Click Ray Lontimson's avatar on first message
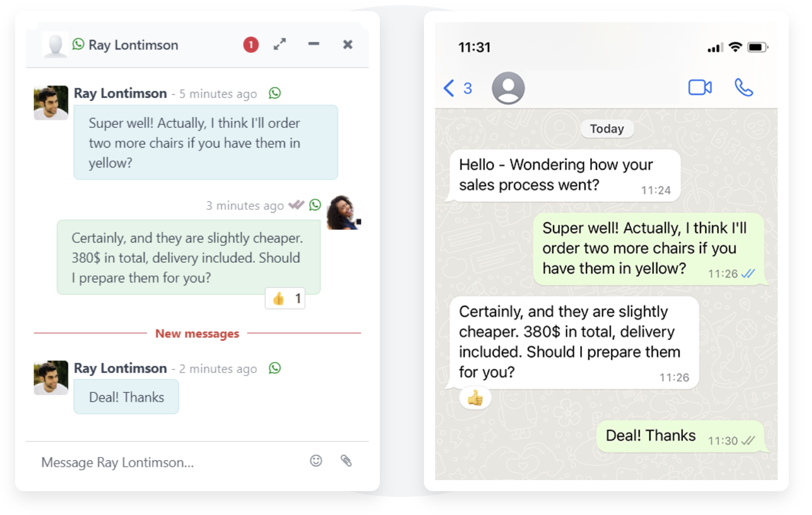The width and height of the screenshot is (812, 515). click(51, 103)
